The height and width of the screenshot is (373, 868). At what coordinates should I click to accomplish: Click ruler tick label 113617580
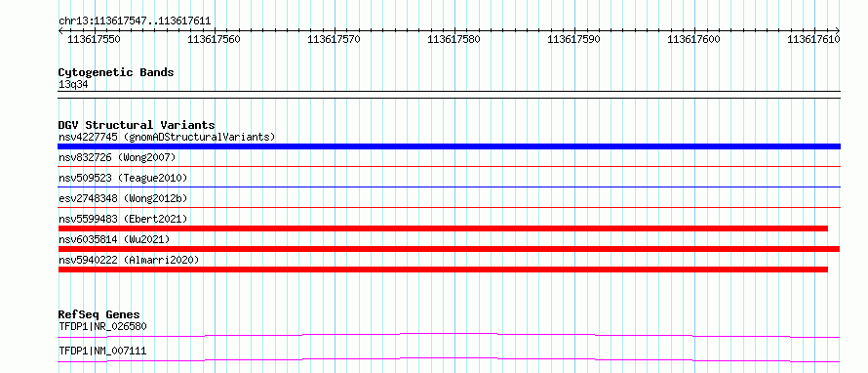(x=454, y=39)
